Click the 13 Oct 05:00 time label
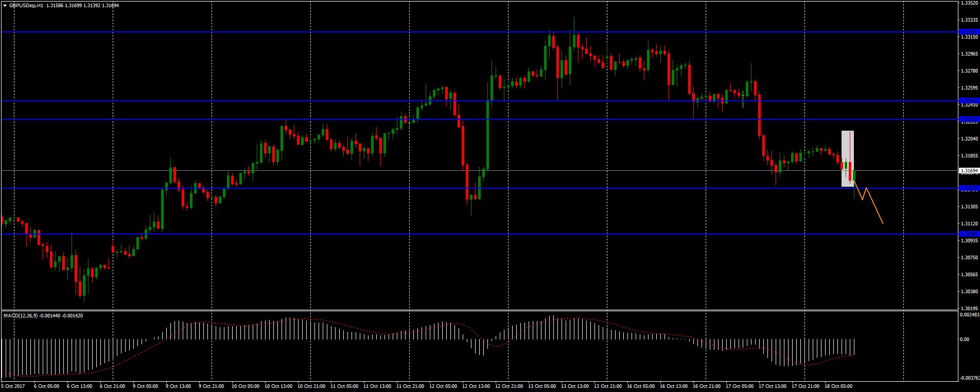 point(542,386)
